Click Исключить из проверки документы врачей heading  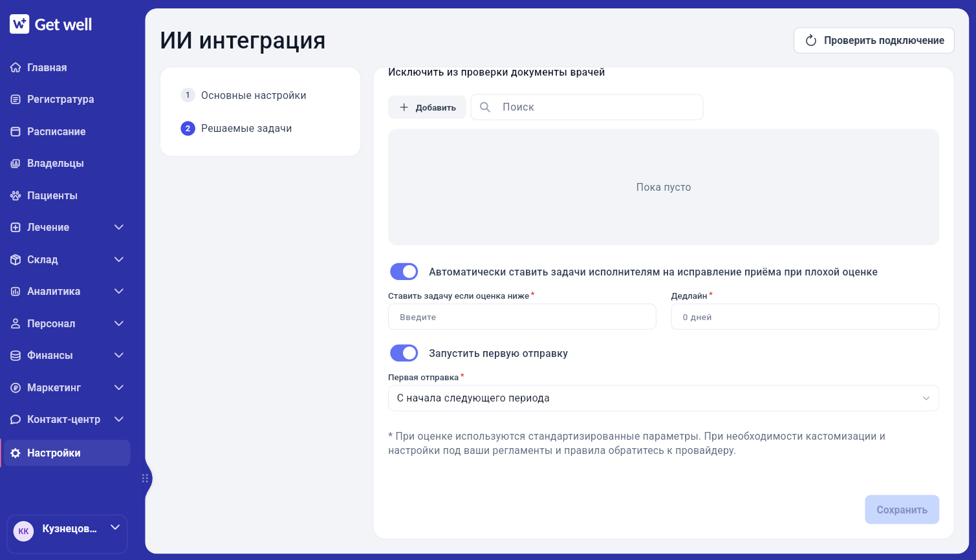pyautogui.click(x=496, y=72)
